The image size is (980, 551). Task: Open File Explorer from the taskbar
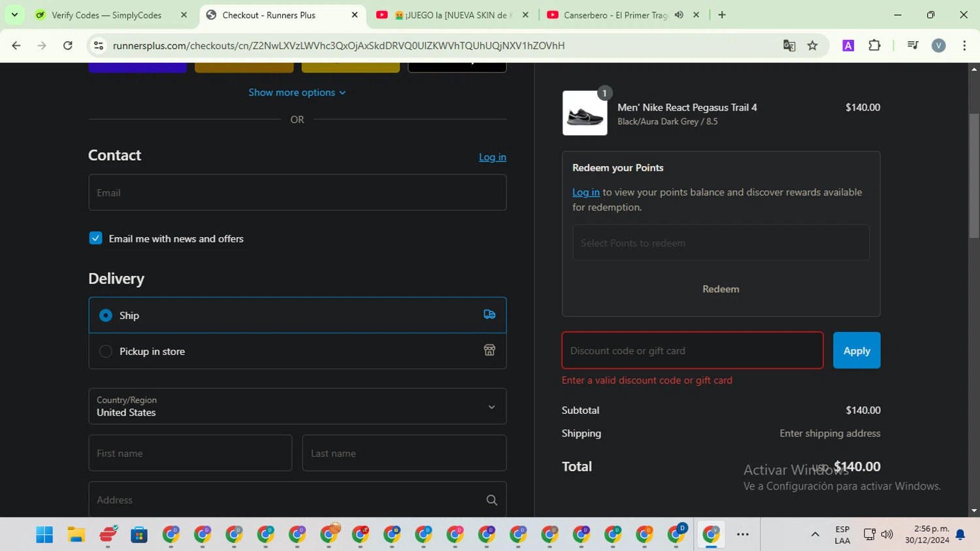click(x=76, y=535)
